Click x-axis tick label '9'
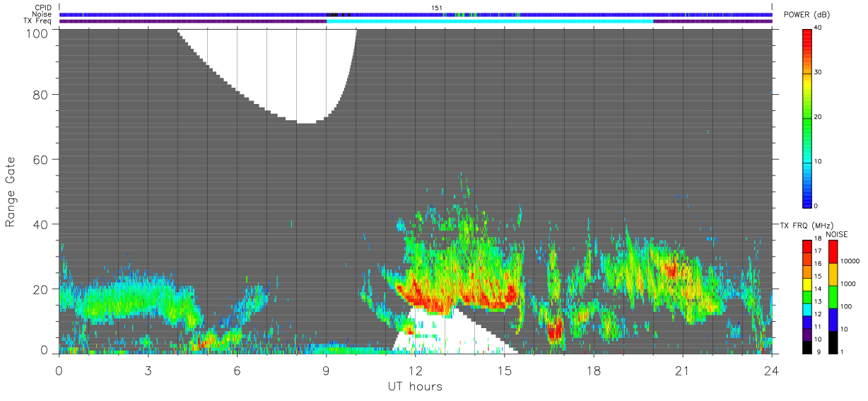 click(x=326, y=370)
